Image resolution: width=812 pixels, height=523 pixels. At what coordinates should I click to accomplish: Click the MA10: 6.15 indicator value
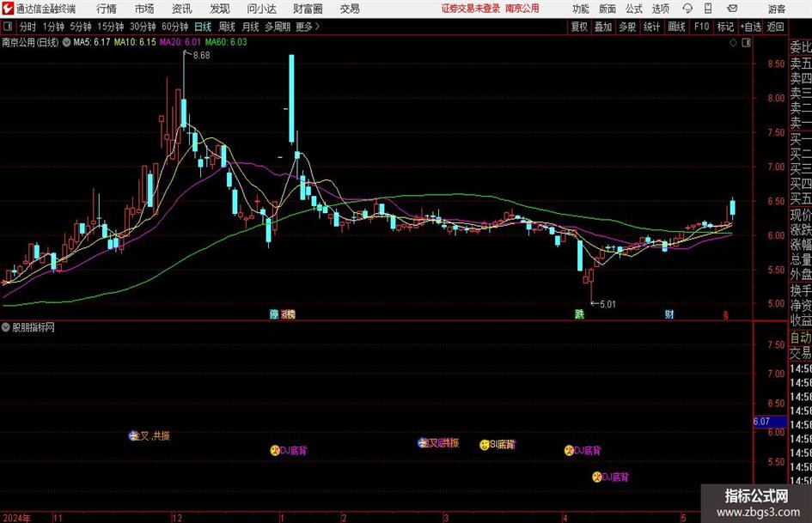(135, 42)
